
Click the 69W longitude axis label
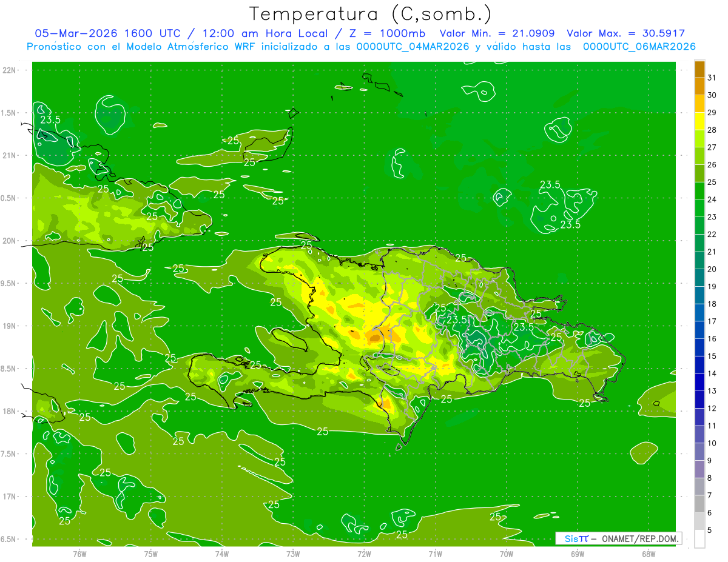(578, 554)
